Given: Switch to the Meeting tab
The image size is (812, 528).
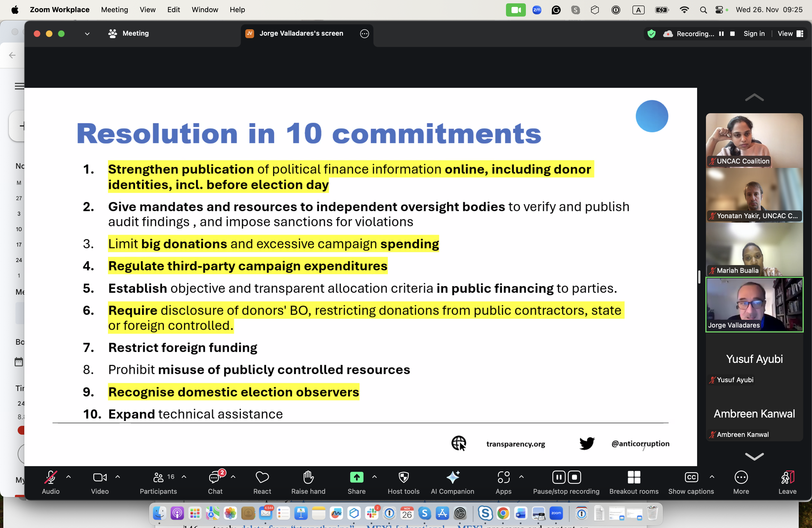Looking at the screenshot, I should [x=129, y=33].
